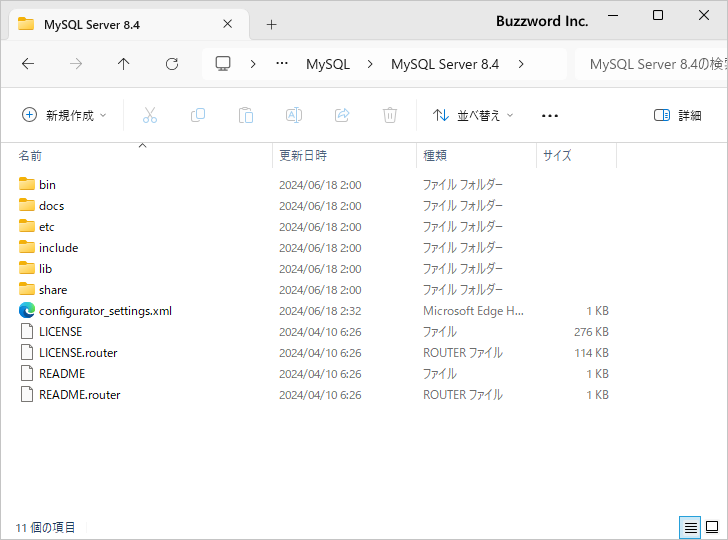Screen dimensions: 728x540
Task: Go back to previous folder
Action: [28, 64]
